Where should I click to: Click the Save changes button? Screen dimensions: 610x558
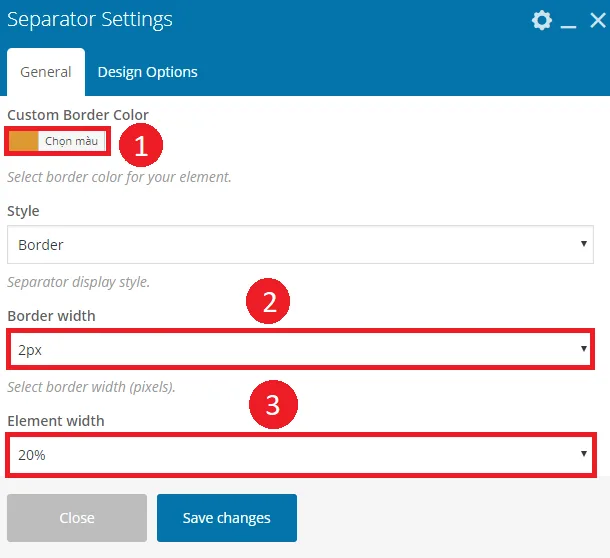pyautogui.click(x=227, y=518)
